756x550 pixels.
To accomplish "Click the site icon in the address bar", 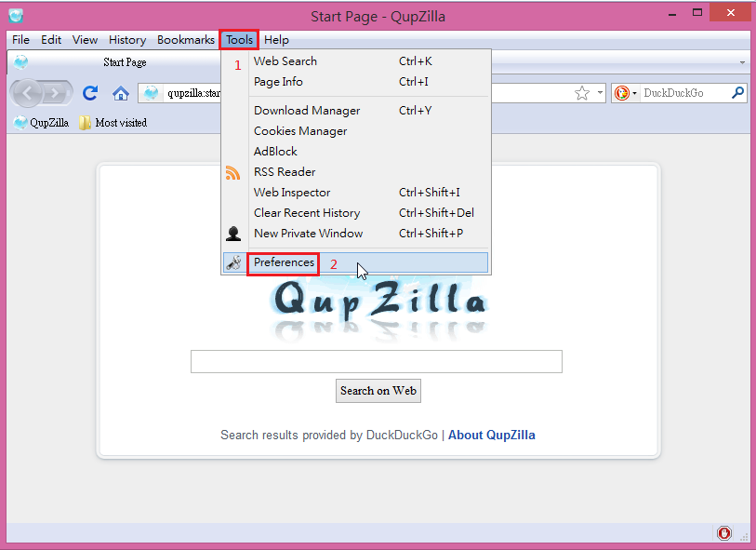I will [151, 93].
